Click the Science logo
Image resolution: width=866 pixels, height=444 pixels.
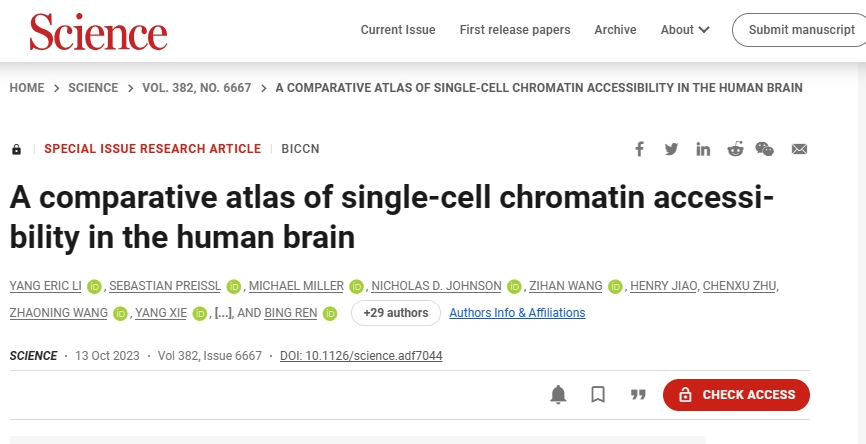98,32
